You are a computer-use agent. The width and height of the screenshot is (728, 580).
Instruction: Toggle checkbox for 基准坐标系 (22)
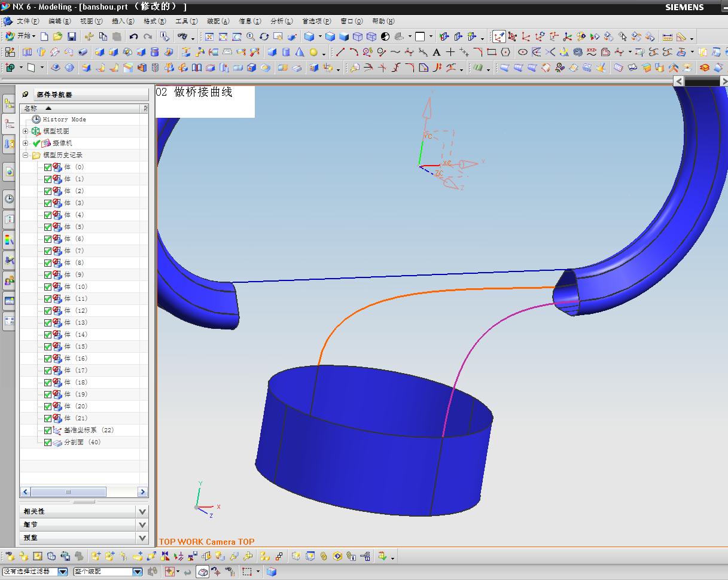(48, 431)
